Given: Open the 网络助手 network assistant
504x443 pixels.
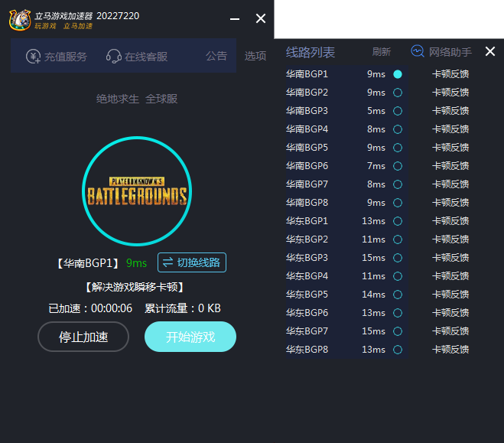Looking at the screenshot, I should pyautogui.click(x=441, y=51).
